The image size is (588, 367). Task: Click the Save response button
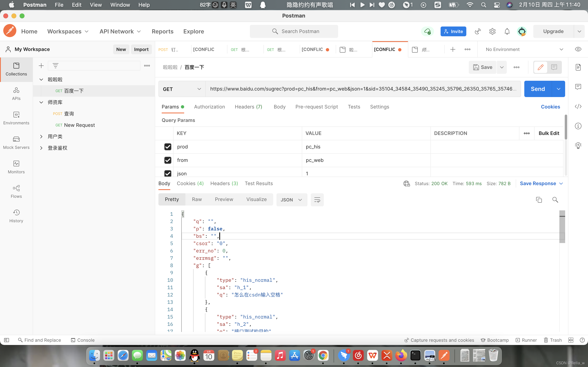tap(538, 183)
